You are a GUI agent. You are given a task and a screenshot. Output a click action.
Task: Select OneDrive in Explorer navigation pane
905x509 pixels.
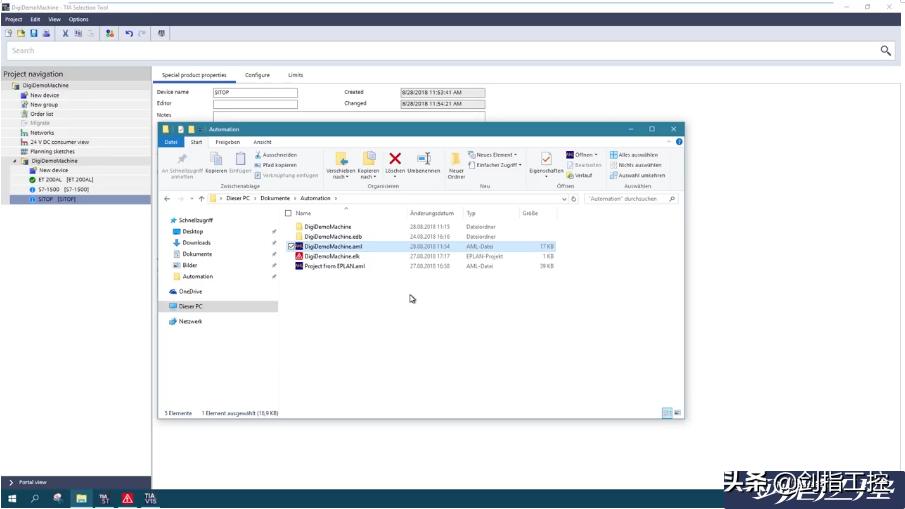click(x=190, y=292)
